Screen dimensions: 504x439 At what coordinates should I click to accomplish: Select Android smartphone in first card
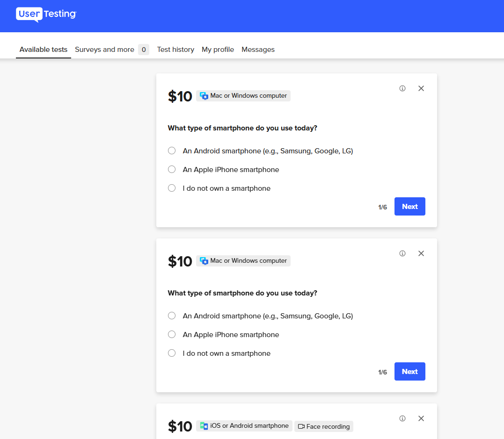click(x=172, y=151)
